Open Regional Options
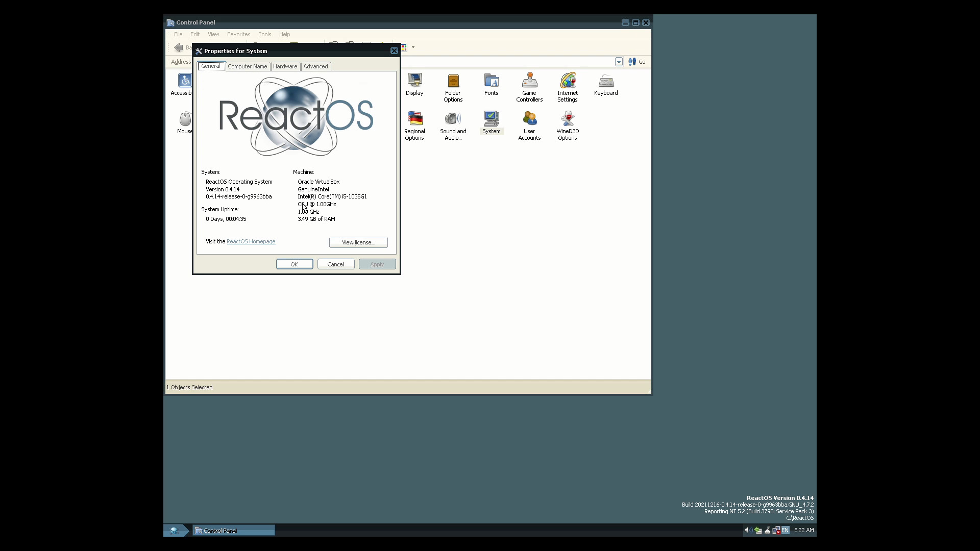This screenshot has width=980, height=551. click(x=414, y=119)
